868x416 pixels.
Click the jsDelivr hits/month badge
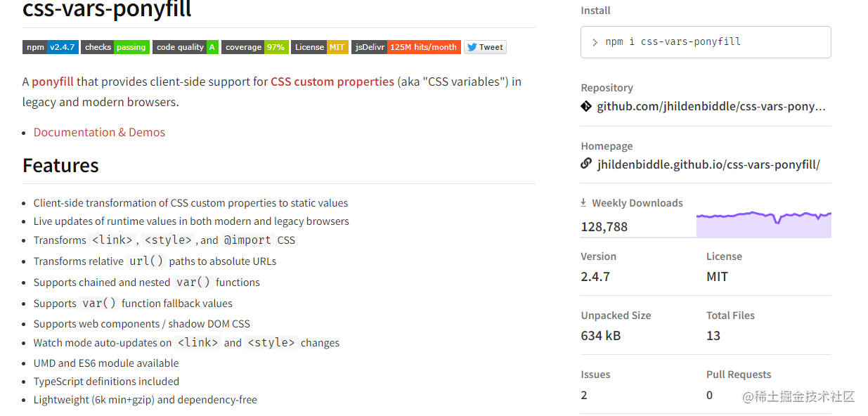click(406, 47)
